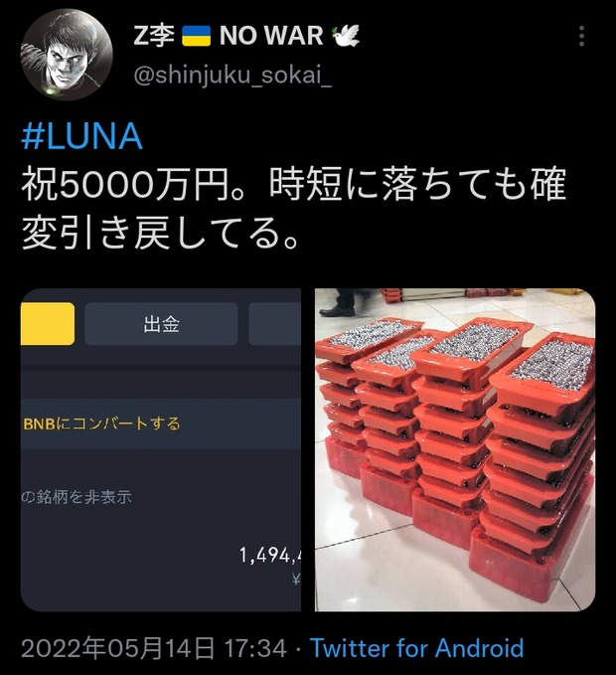Image resolution: width=616 pixels, height=675 pixels.
Task: Open the three-dot more options menu
Action: pyautogui.click(x=581, y=36)
